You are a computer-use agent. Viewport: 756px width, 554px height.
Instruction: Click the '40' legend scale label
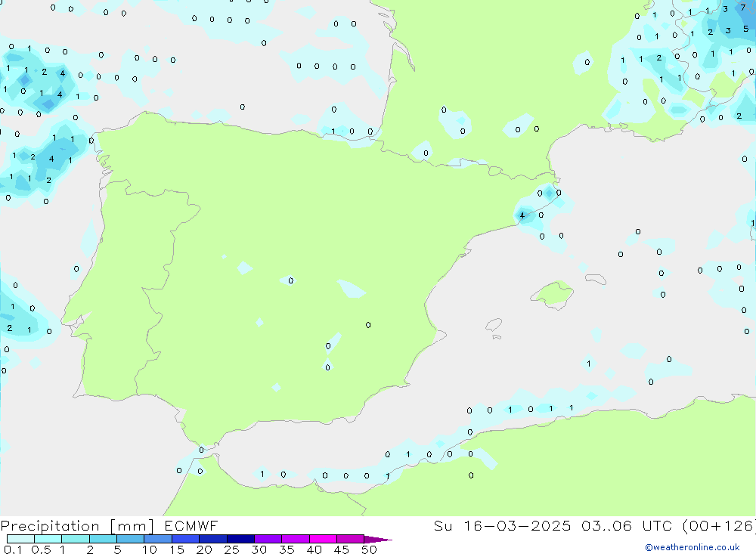click(314, 549)
